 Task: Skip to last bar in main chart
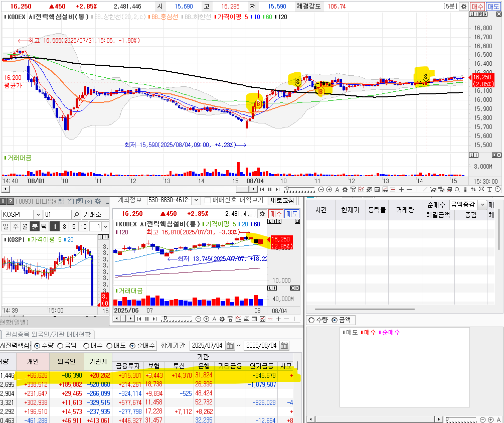[x=277, y=190]
